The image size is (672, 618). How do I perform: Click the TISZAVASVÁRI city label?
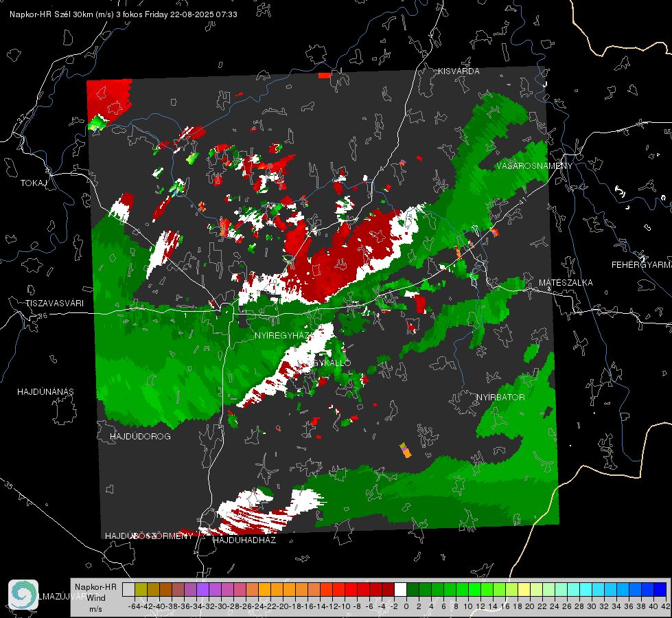(54, 304)
